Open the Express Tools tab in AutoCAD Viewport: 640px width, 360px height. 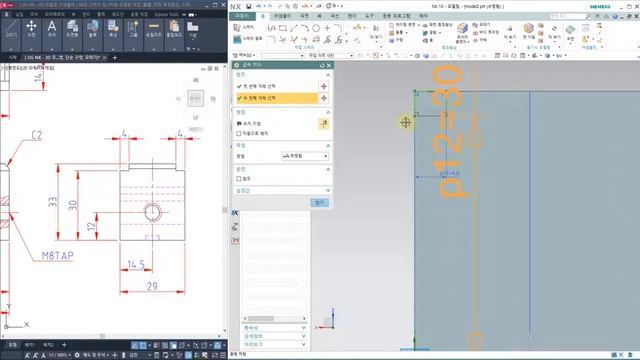coord(166,14)
